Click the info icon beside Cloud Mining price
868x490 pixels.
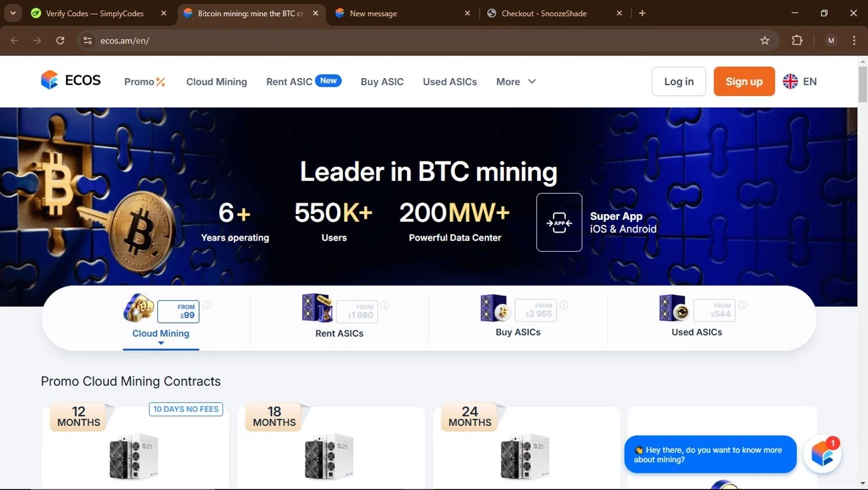tap(207, 305)
